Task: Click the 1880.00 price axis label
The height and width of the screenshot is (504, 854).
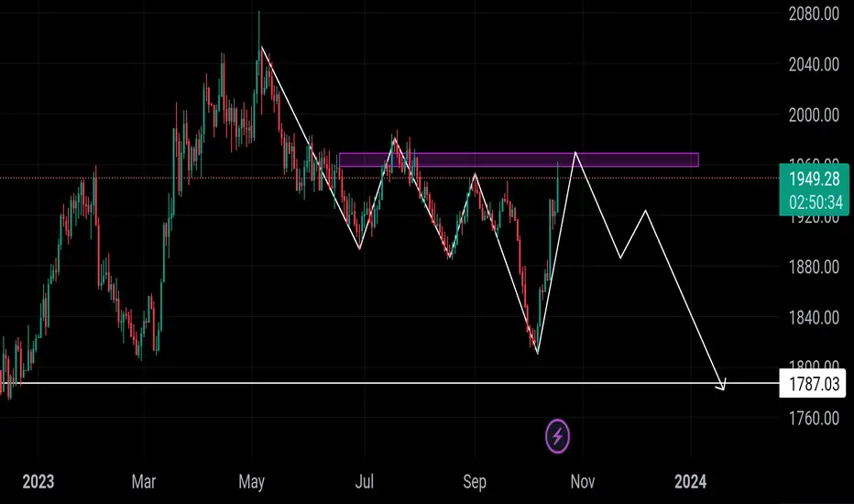Action: pos(814,267)
